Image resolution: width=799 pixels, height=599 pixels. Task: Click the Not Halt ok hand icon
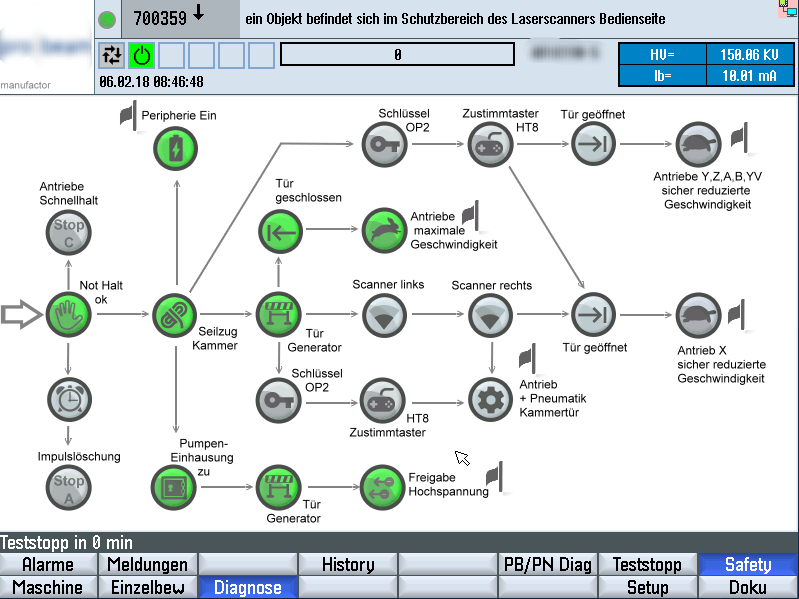tap(69, 315)
